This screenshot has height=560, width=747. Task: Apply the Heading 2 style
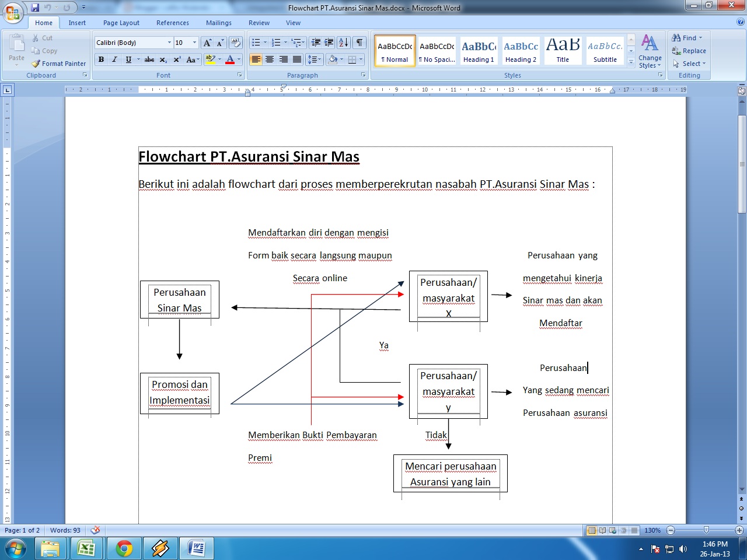tap(521, 51)
